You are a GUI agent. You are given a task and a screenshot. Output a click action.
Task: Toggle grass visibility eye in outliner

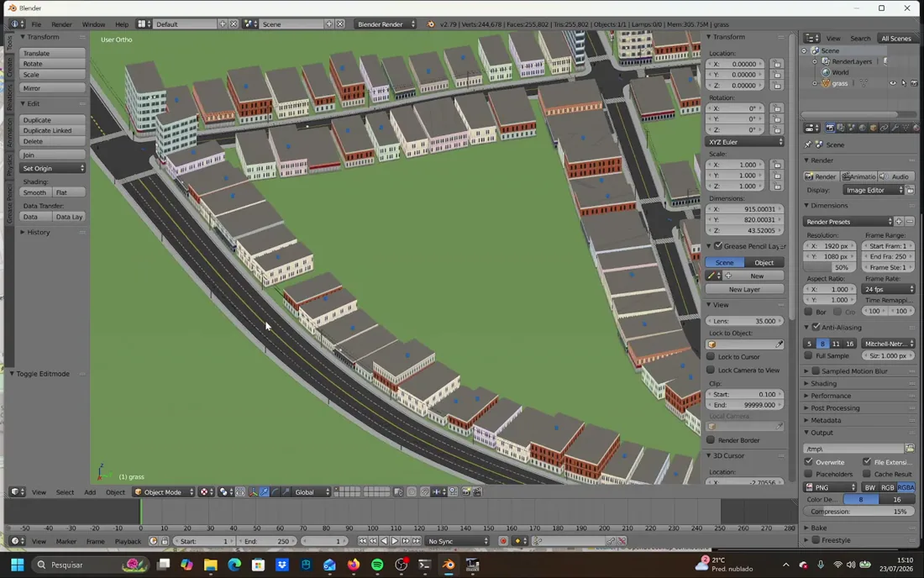tap(892, 83)
